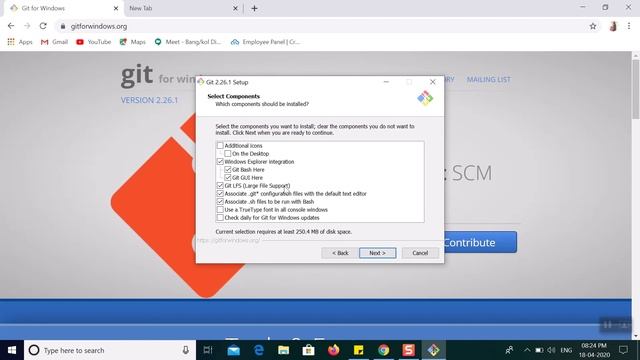Open a new browser tab with plus

[x=254, y=8]
